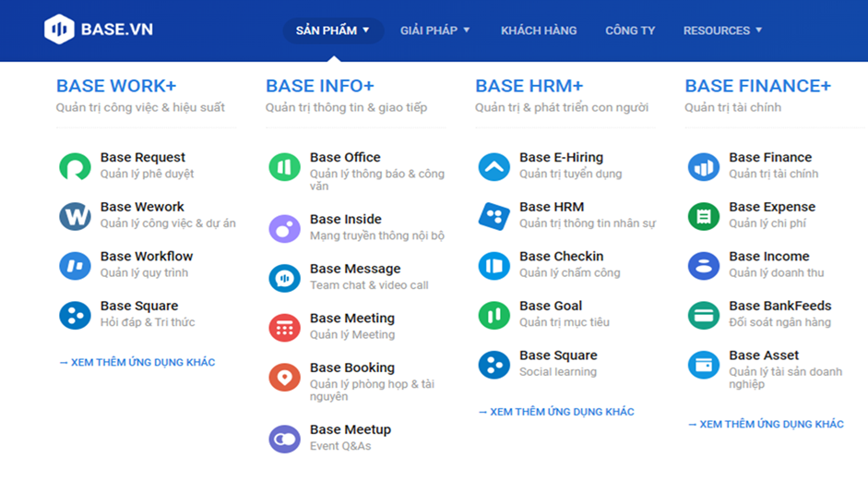Click 'Quản lý phê duyệt' description text

[x=148, y=174]
